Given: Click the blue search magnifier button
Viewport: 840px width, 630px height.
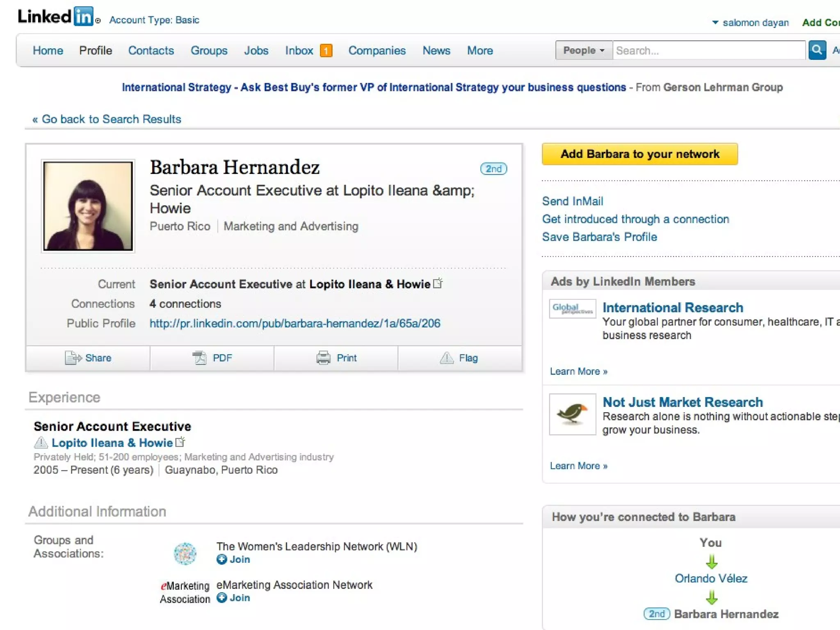Looking at the screenshot, I should (817, 50).
